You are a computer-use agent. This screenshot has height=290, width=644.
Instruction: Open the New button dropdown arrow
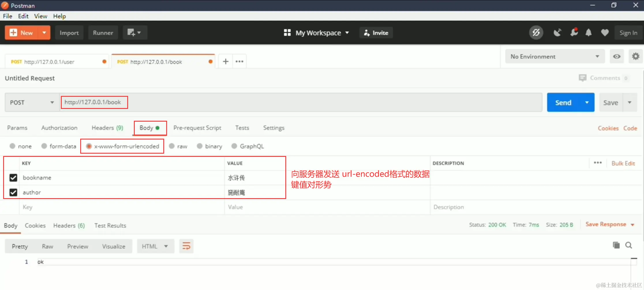coord(44,33)
